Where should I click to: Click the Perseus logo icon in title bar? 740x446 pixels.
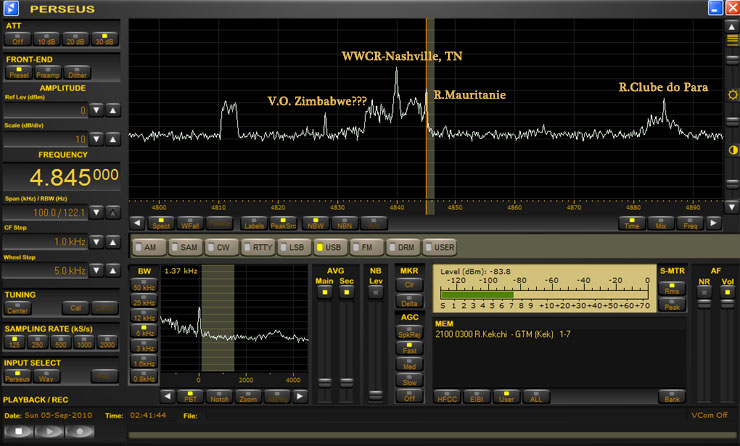tap(10, 8)
